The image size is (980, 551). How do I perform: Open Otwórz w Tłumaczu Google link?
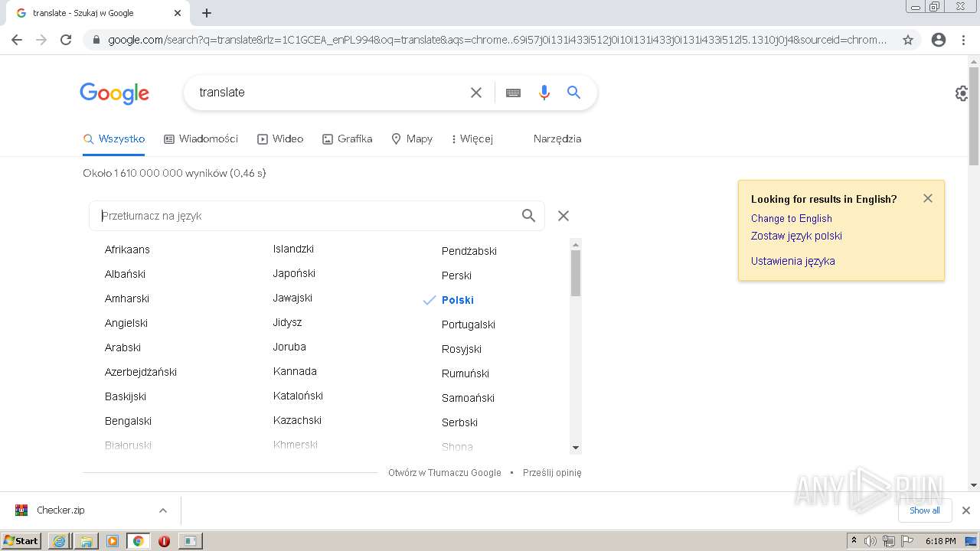[445, 473]
